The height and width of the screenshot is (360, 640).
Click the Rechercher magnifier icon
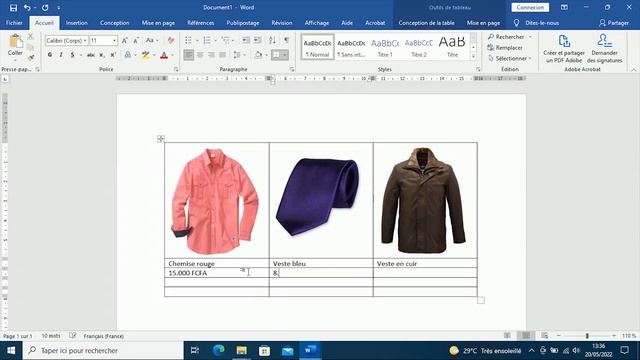pos(491,37)
